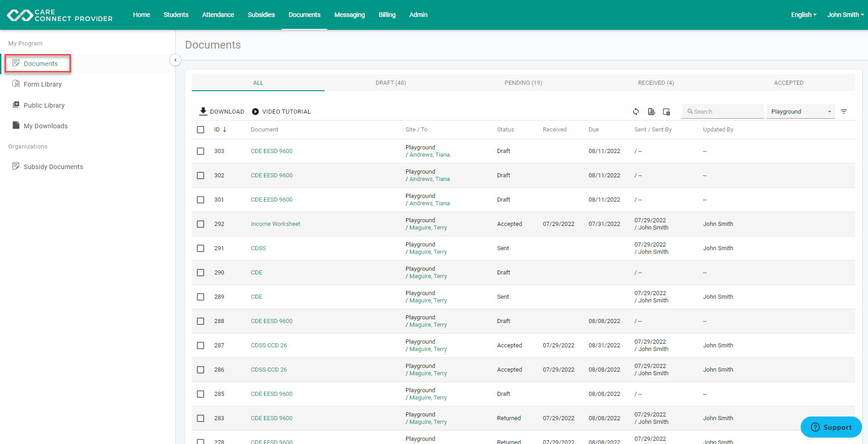Viewport: 868px width, 444px height.
Task: Switch to the ACCEPTED tab
Action: pos(789,83)
